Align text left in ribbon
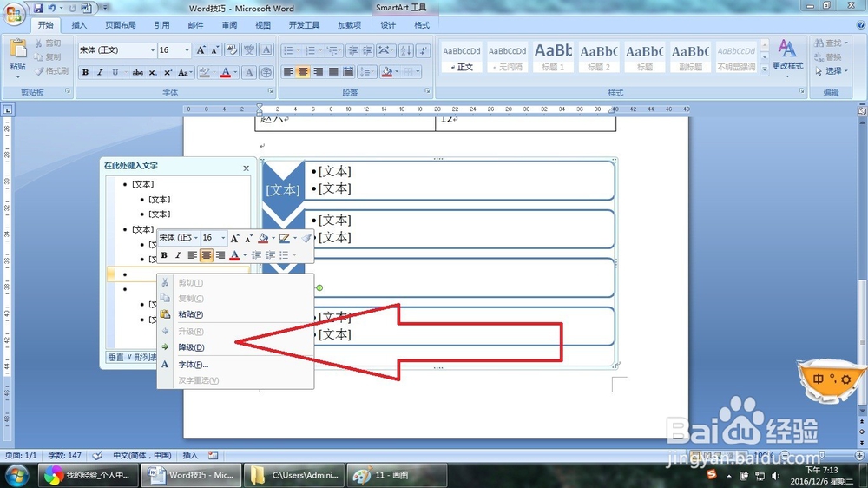868x488 pixels. (288, 72)
